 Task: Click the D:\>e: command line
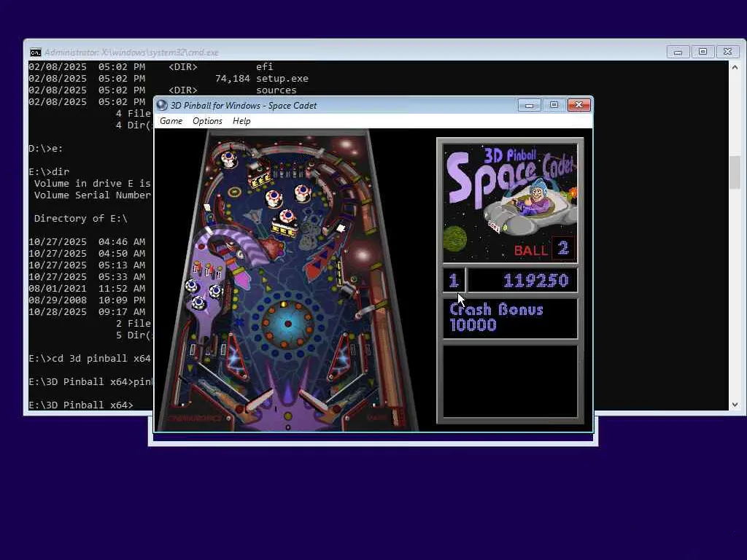click(x=46, y=149)
